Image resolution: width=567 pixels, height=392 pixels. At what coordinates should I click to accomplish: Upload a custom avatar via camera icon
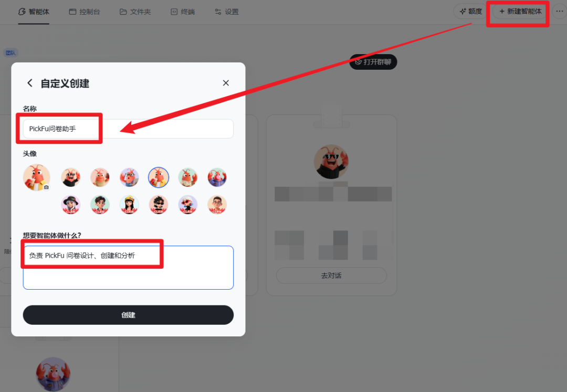[46, 187]
